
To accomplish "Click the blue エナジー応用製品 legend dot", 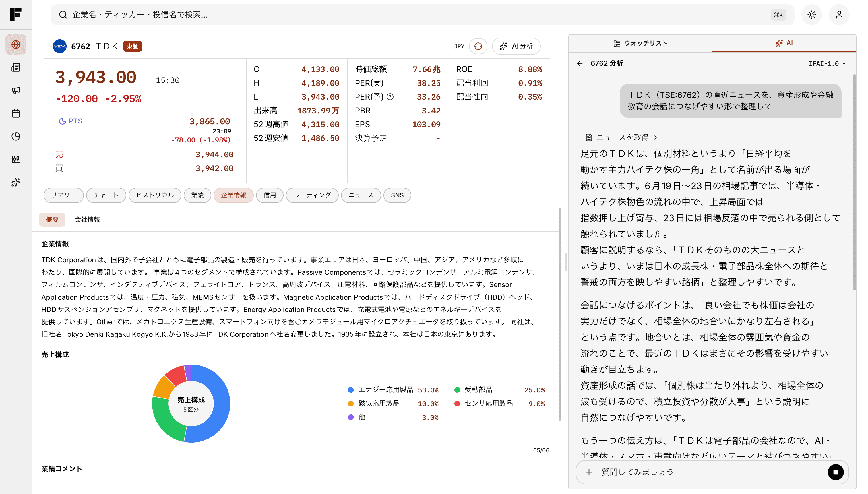I will click(x=351, y=390).
